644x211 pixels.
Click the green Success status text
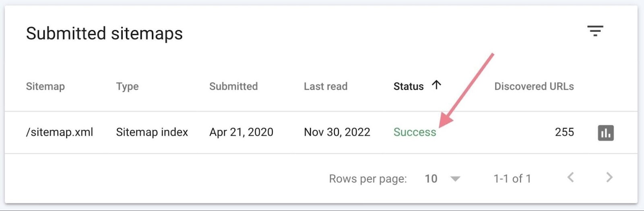(415, 132)
